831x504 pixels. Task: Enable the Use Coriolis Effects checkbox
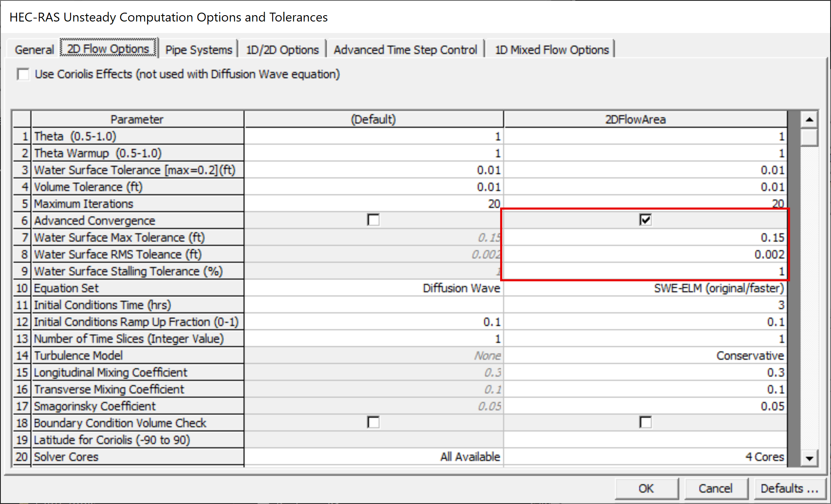coord(23,75)
